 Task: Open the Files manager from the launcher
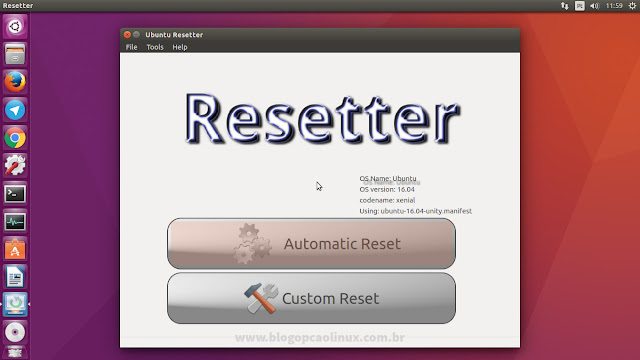(15, 54)
